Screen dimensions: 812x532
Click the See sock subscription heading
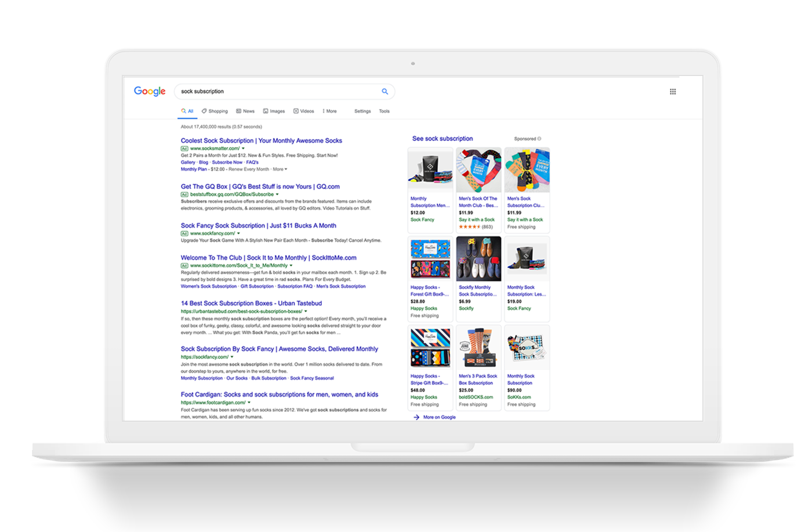[443, 139]
